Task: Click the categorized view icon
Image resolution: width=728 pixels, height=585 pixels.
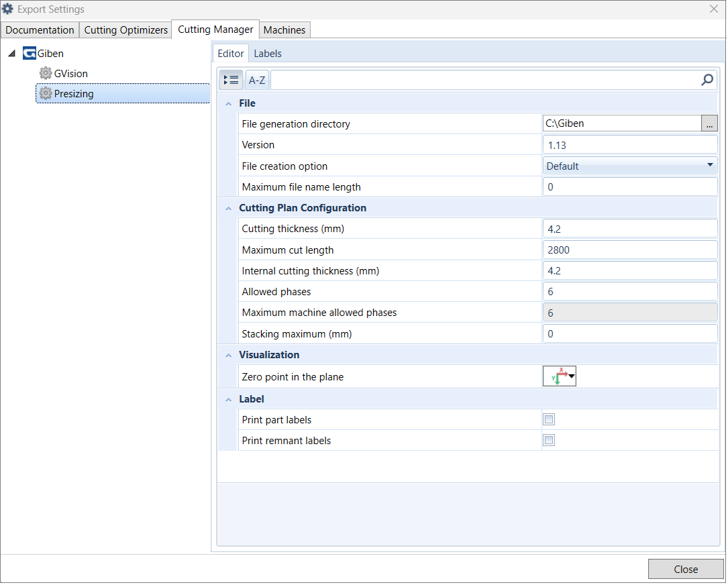Action: [231, 81]
